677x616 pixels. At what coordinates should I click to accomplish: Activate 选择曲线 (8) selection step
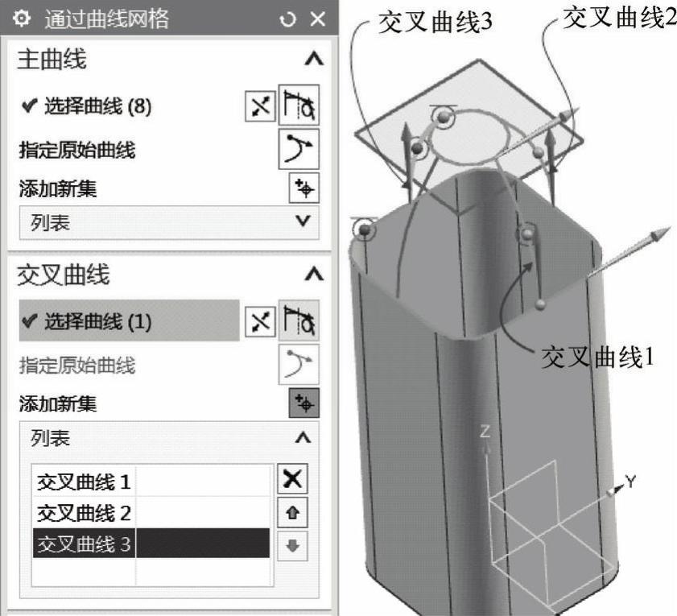coord(87,105)
